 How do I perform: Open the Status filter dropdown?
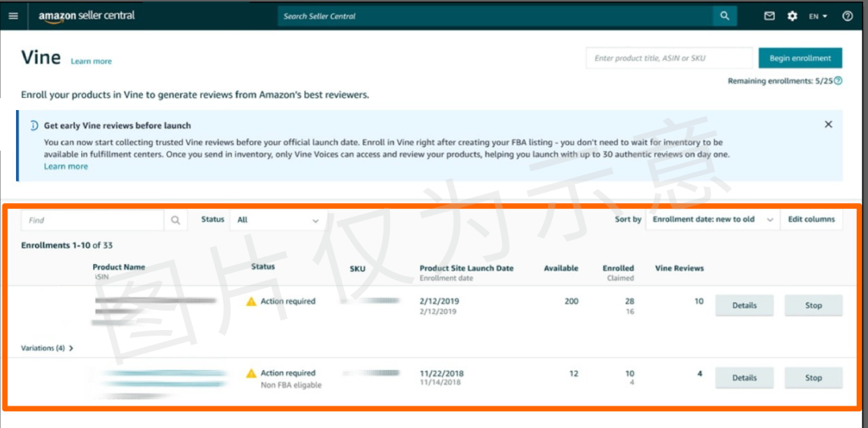tap(278, 220)
